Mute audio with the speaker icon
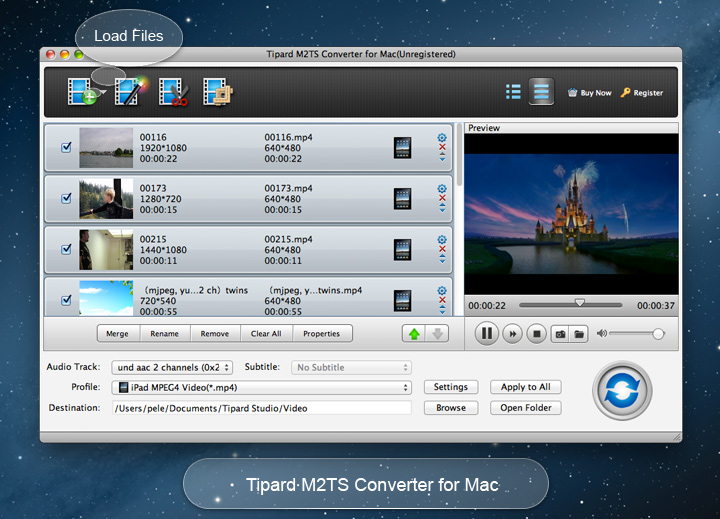 point(602,333)
